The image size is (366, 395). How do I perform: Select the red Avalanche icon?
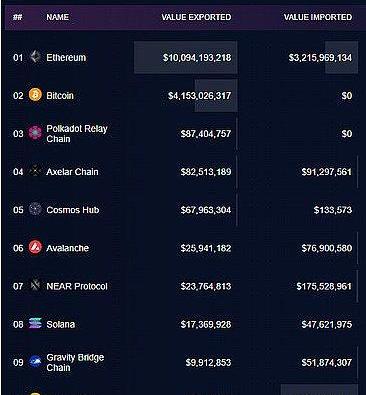coord(35,247)
